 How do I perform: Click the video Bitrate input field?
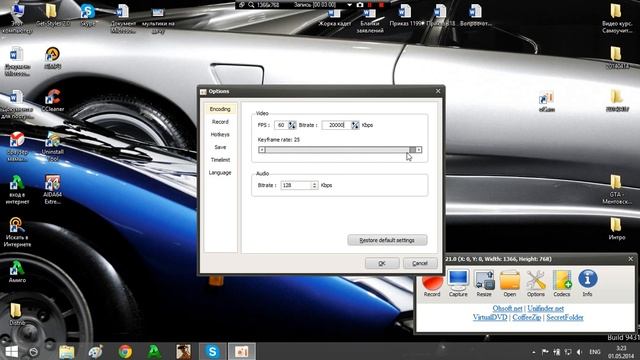click(337, 125)
